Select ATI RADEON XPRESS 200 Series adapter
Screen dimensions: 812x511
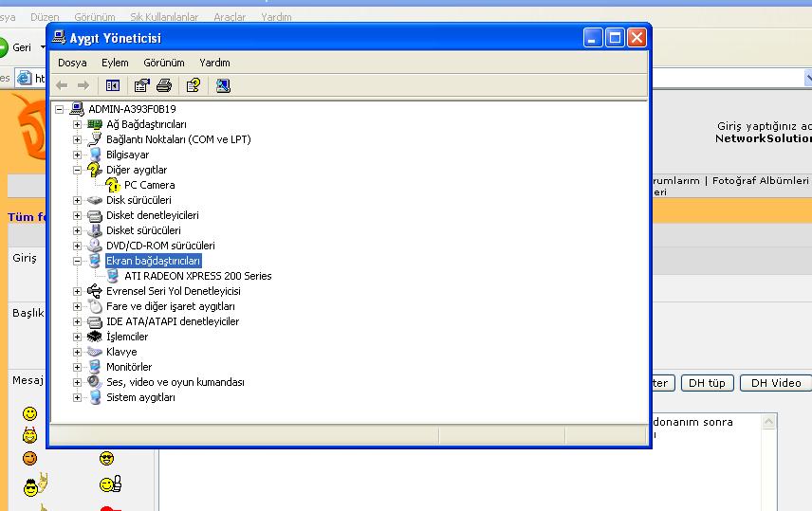click(197, 276)
